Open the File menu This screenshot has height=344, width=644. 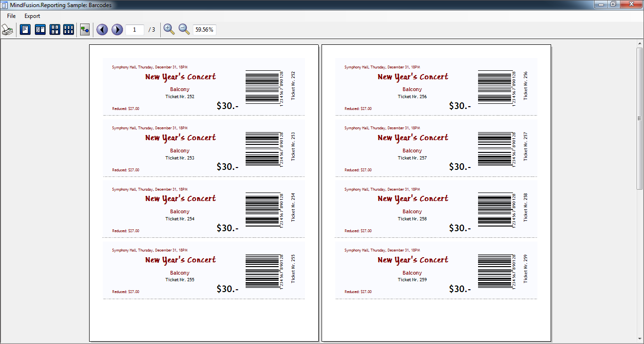tap(11, 16)
